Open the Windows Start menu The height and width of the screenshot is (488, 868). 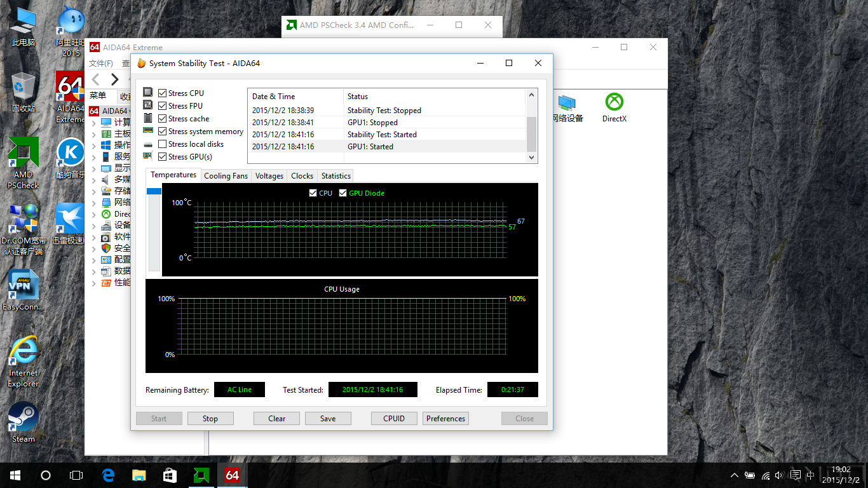[x=15, y=475]
